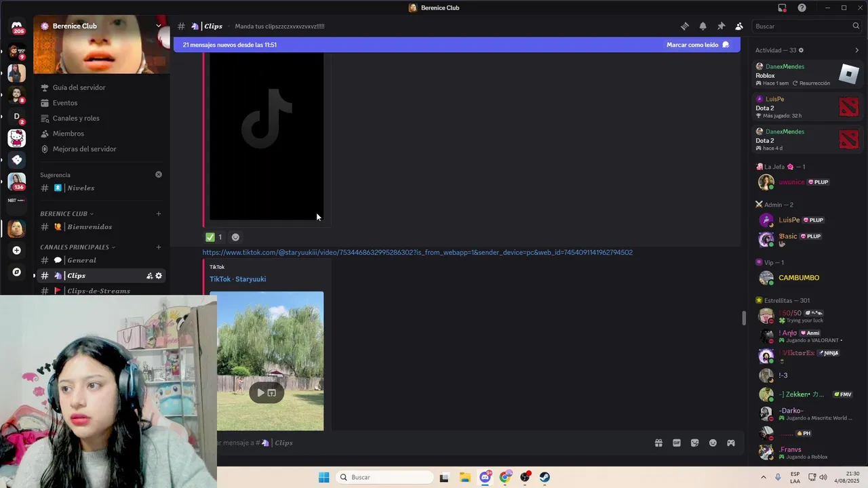Click the black TikTok logo embed

tap(267, 136)
